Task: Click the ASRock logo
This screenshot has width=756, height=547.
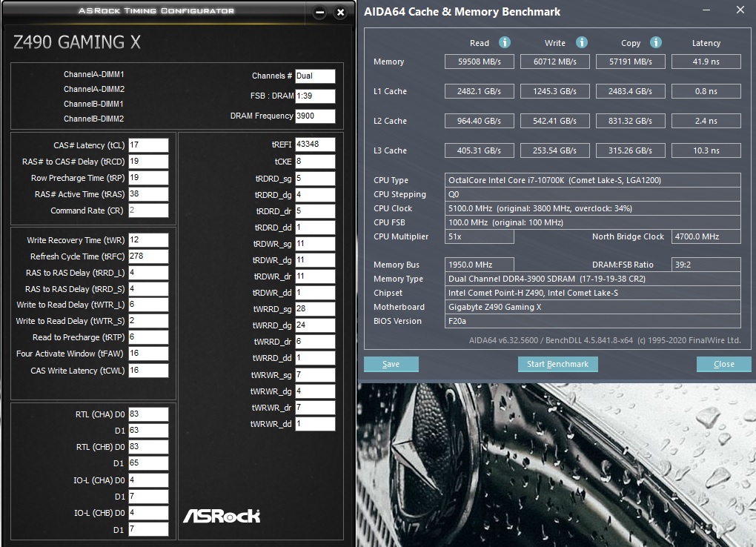Action: [222, 515]
